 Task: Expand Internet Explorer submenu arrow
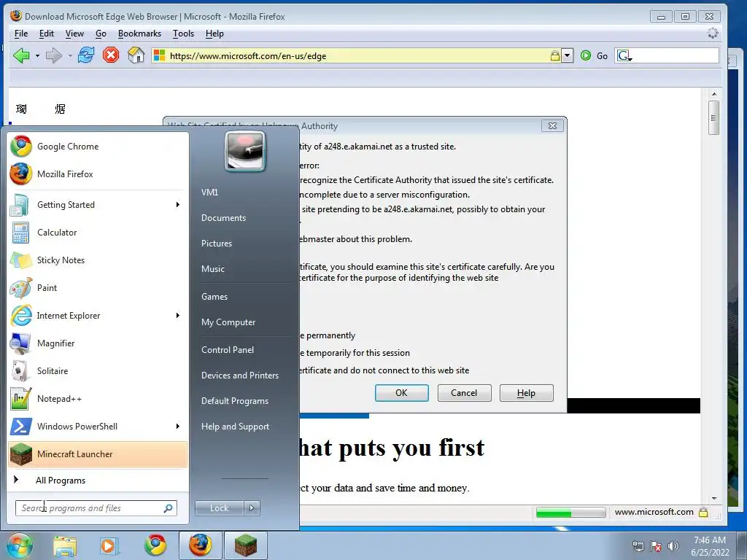(178, 315)
